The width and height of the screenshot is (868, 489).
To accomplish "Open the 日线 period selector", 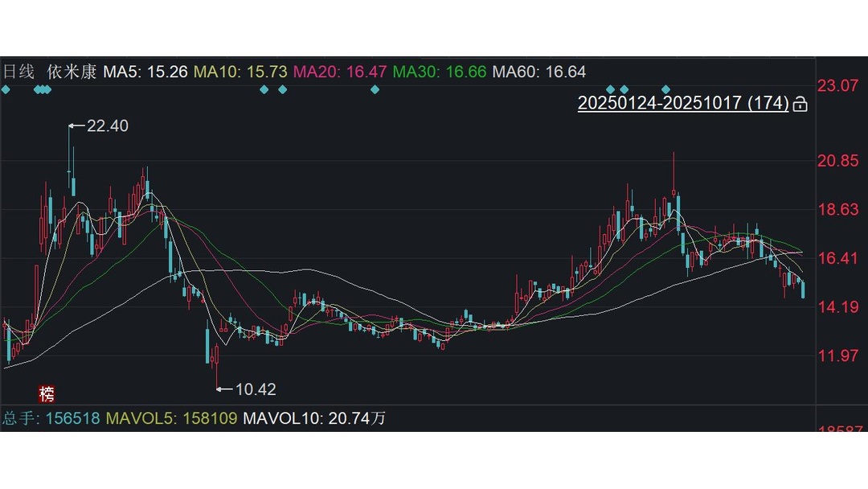I will tap(21, 72).
